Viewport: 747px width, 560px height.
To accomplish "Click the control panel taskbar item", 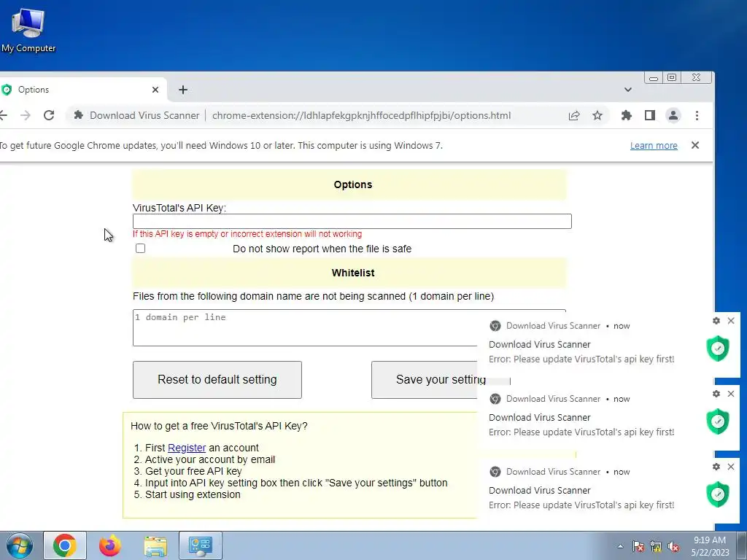I will pos(200,545).
